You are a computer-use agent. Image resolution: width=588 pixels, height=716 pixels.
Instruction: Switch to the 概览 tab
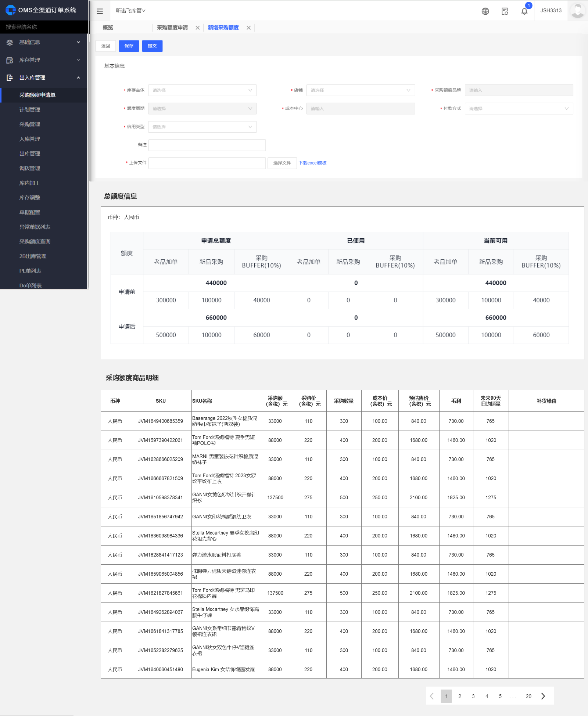[x=108, y=28]
